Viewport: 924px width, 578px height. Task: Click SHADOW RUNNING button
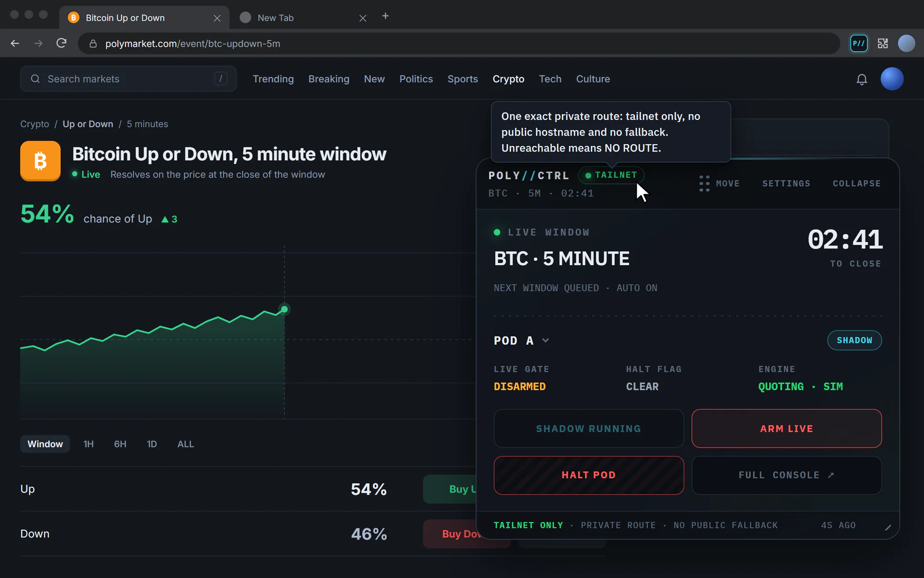pyautogui.click(x=589, y=429)
